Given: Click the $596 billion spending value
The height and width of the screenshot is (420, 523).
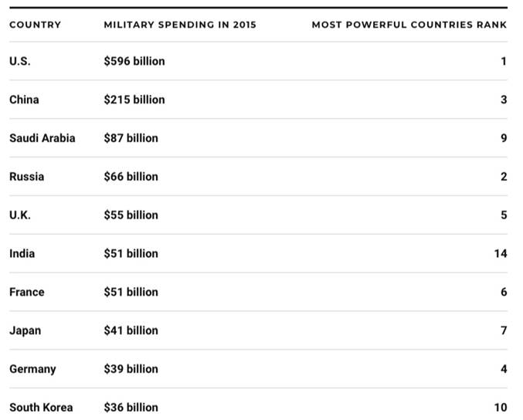Looking at the screenshot, I should pyautogui.click(x=134, y=61).
